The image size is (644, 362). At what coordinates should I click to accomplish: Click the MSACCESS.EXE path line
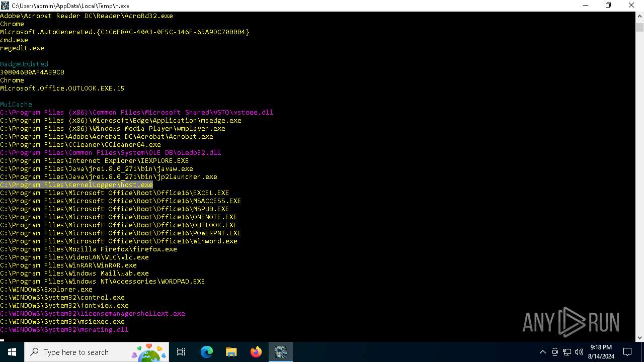point(121,201)
